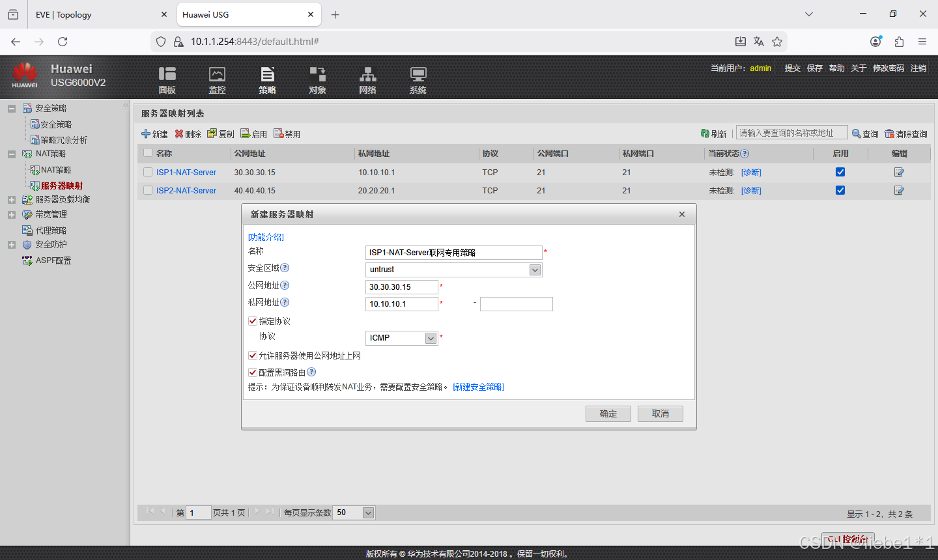
Task: Open 帮助 from the top-right menu
Action: pos(836,67)
